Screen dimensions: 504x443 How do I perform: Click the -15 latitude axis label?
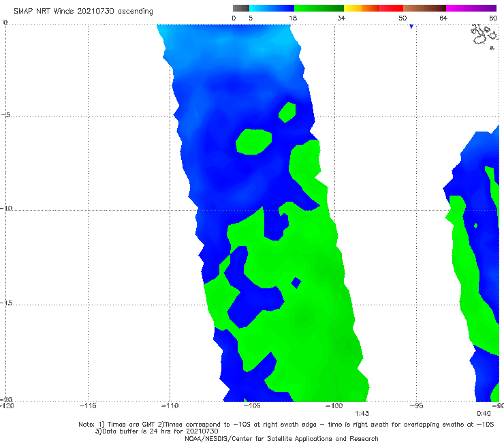(x=6, y=303)
